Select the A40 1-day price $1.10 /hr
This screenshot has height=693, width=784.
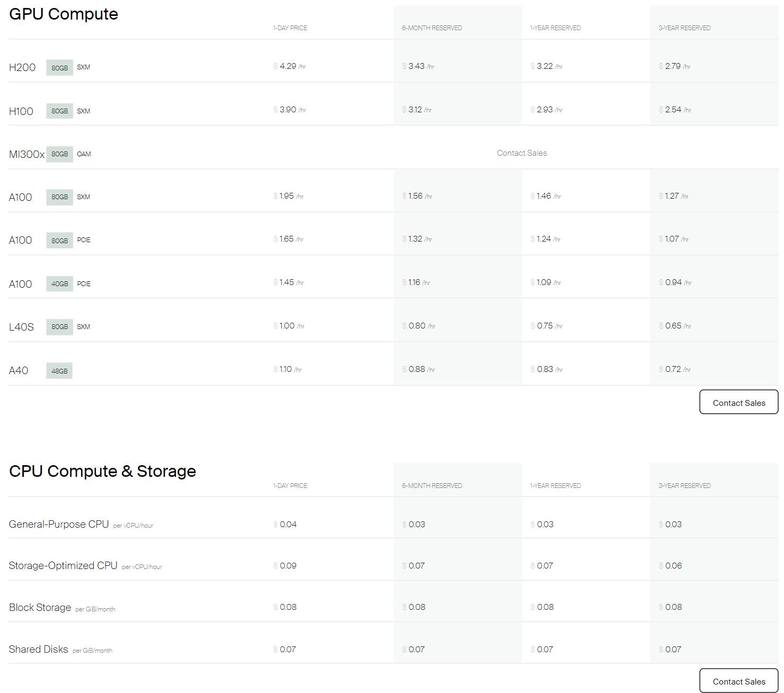click(287, 369)
